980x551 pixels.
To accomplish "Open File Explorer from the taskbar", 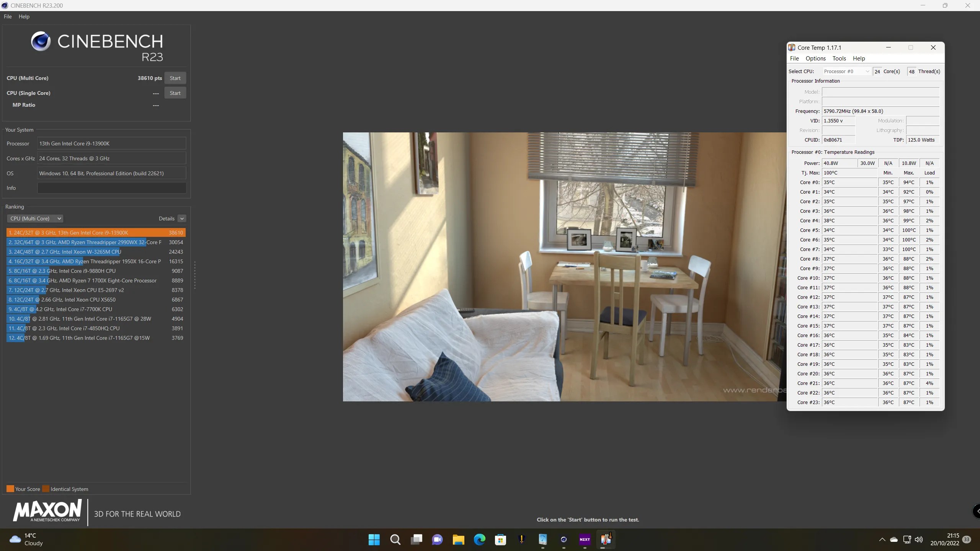I will point(458,540).
